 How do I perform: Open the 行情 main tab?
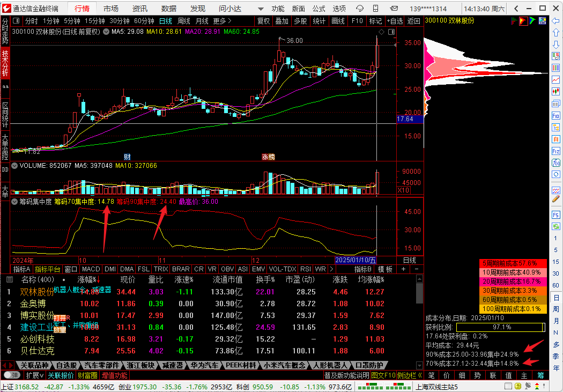click(82, 8)
